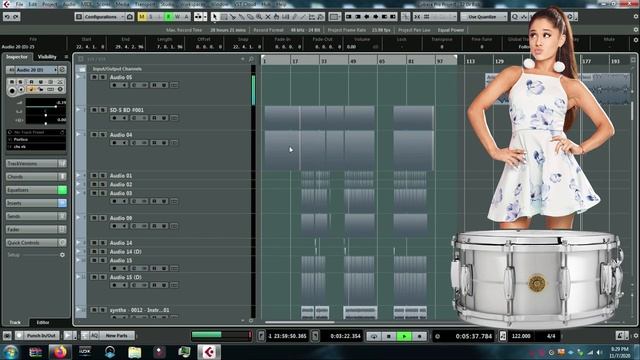Open the Chords section in Inspector

point(32,177)
